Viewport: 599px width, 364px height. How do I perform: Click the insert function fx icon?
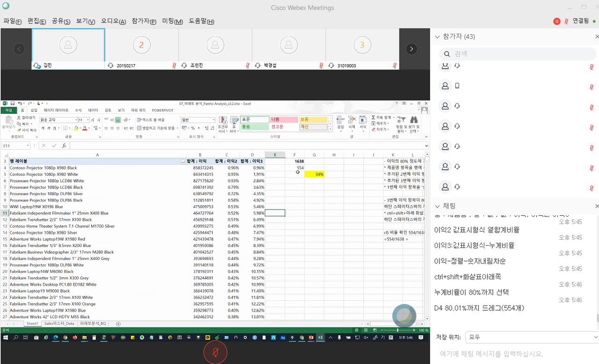point(64,146)
